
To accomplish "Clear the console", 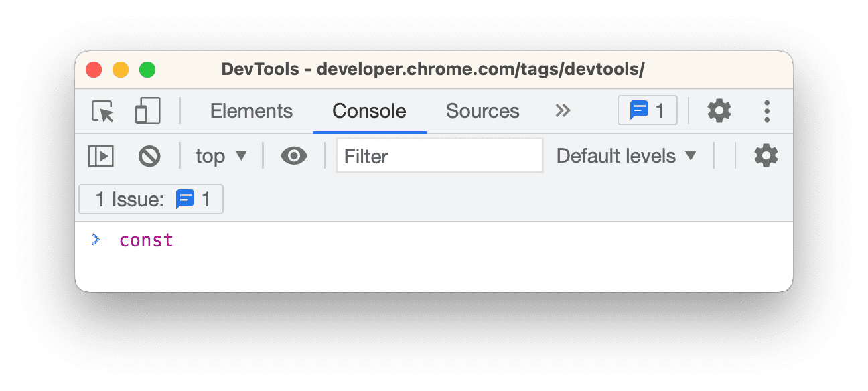I will pyautogui.click(x=150, y=155).
